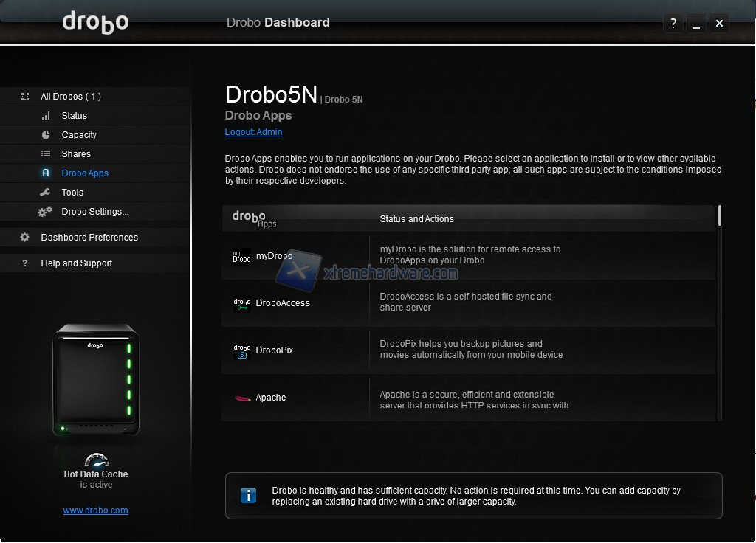Click the Shares list icon
756x543 pixels.
pos(46,154)
